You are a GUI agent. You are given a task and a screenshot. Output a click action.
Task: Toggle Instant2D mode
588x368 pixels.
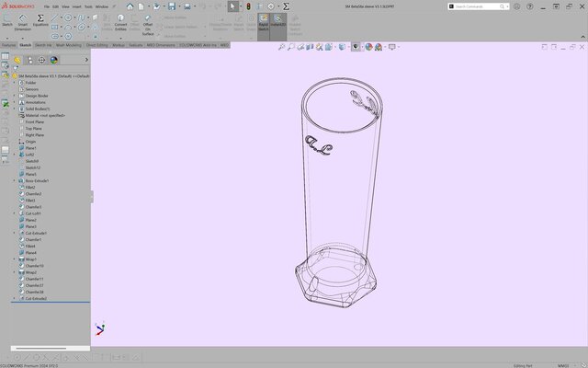278,24
